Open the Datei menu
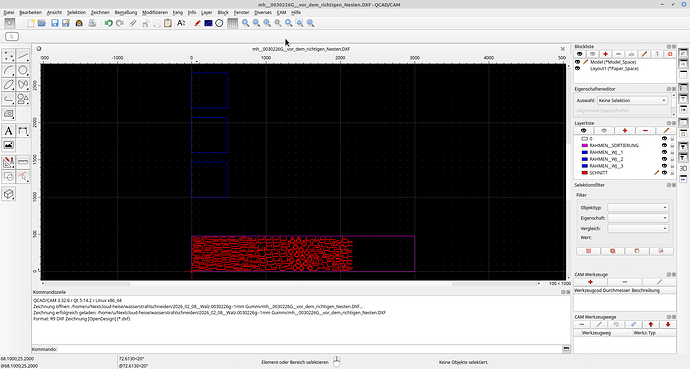The width and height of the screenshot is (690, 369). [8, 12]
